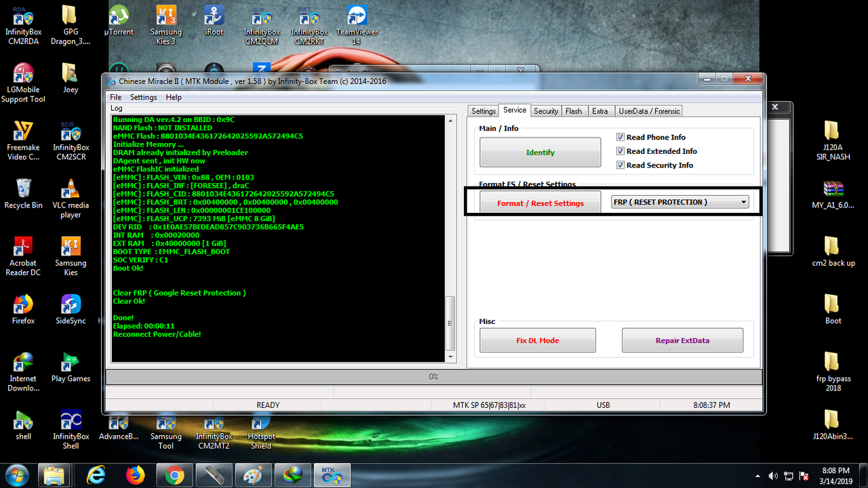868x488 pixels.
Task: Click the USB status bar entry
Action: (x=603, y=405)
